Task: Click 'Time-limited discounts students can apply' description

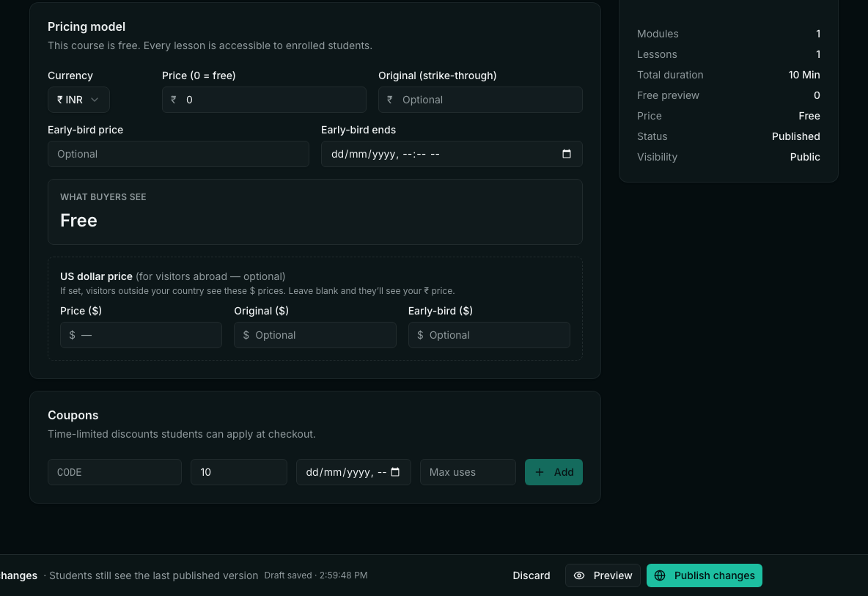Action: pyautogui.click(x=182, y=434)
